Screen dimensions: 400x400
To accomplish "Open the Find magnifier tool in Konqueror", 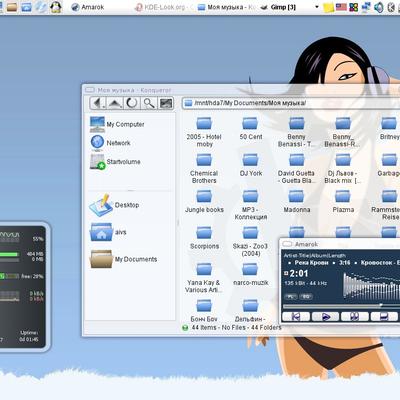I will (x=149, y=103).
